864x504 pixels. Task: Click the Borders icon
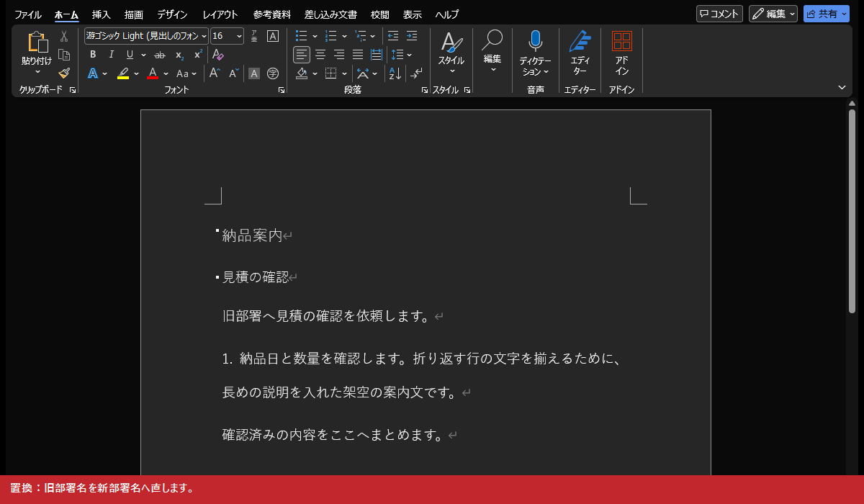coord(331,73)
